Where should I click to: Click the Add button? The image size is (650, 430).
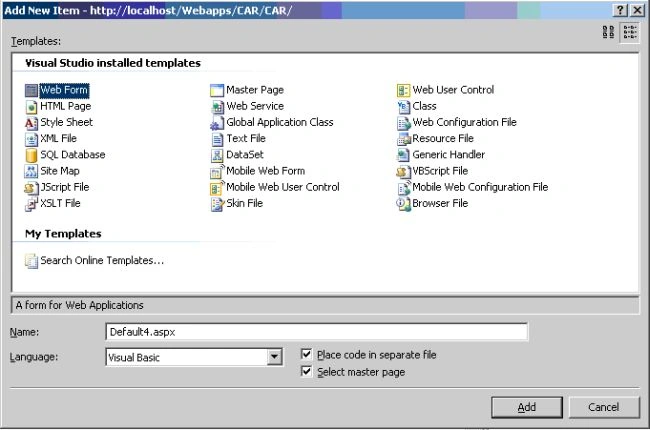pyautogui.click(x=526, y=407)
